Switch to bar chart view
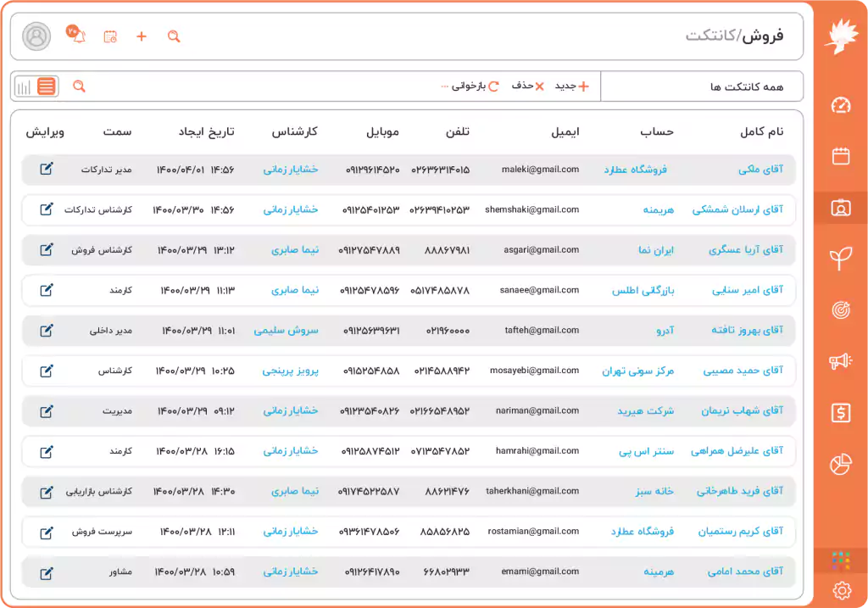This screenshot has width=868, height=608. [23, 86]
